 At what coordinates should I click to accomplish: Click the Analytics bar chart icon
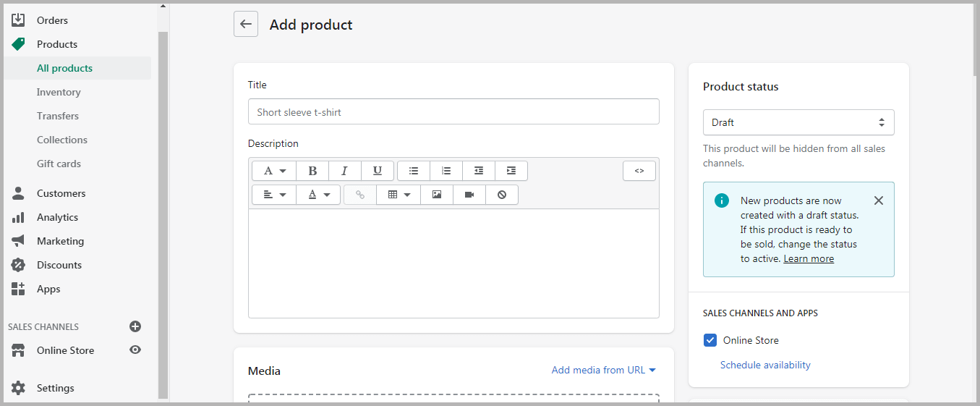(x=18, y=217)
